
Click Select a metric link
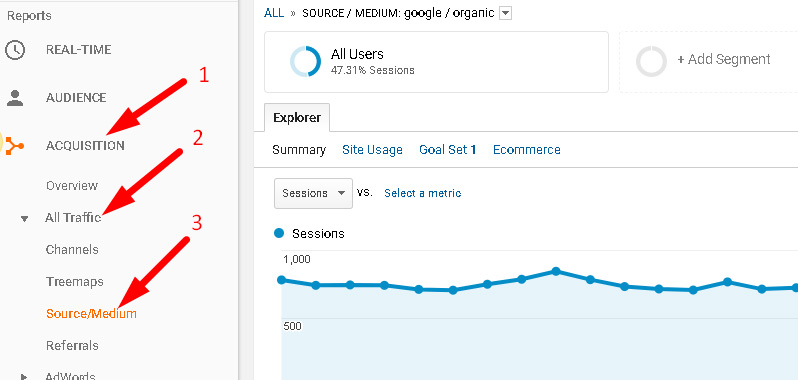pyautogui.click(x=422, y=193)
